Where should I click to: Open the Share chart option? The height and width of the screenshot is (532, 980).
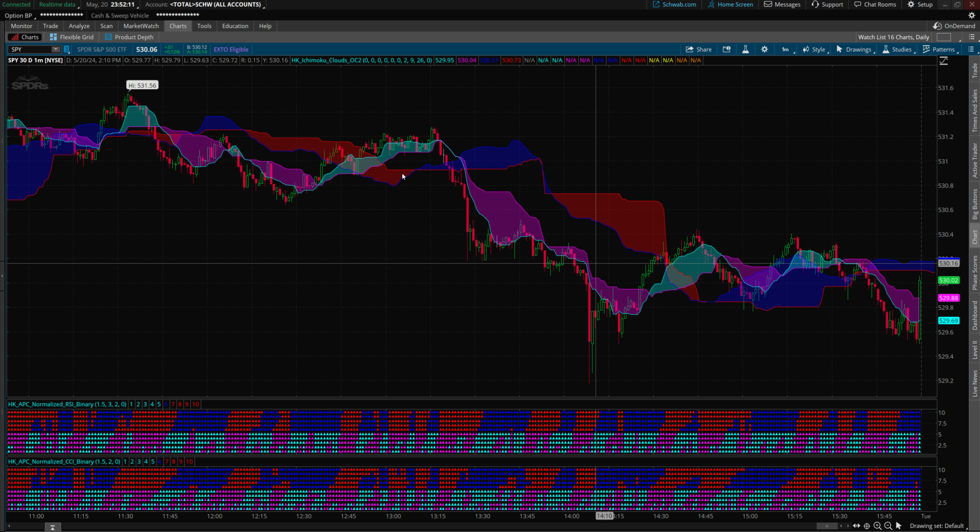pos(698,50)
